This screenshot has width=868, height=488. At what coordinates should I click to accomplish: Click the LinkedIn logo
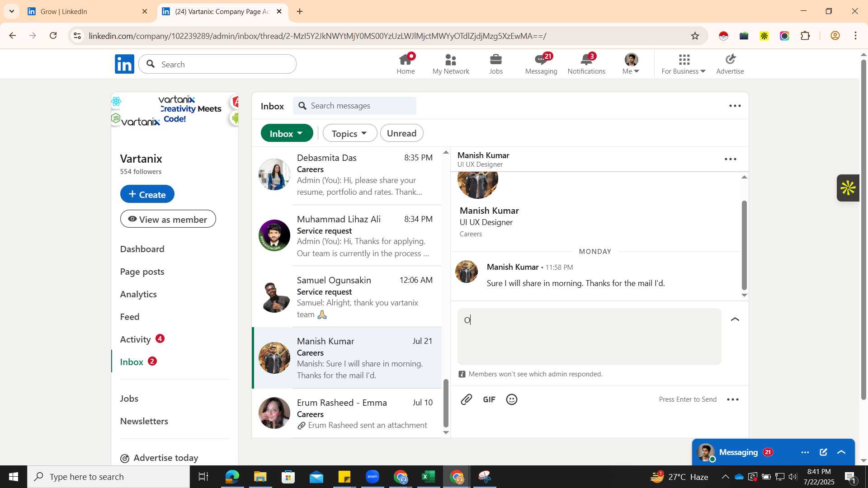(x=124, y=64)
